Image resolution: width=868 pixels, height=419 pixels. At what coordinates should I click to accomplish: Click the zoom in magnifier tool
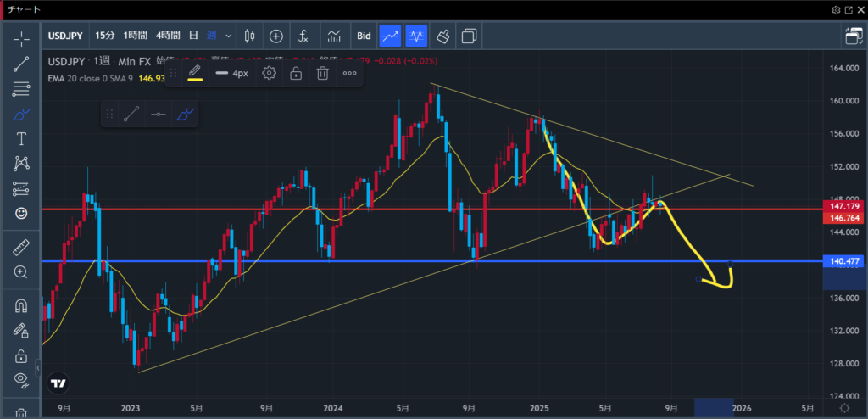[x=21, y=272]
